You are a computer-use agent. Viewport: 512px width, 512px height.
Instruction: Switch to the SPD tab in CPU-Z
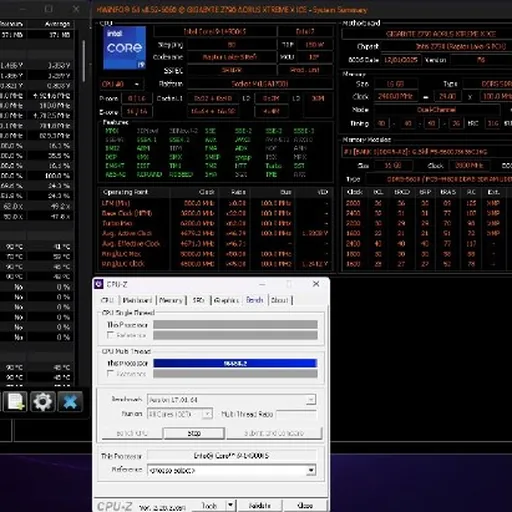pos(198,300)
